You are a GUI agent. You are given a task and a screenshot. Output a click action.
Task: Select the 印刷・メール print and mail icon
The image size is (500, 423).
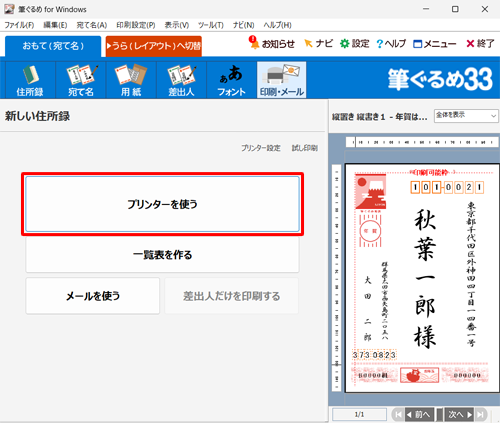pos(282,80)
